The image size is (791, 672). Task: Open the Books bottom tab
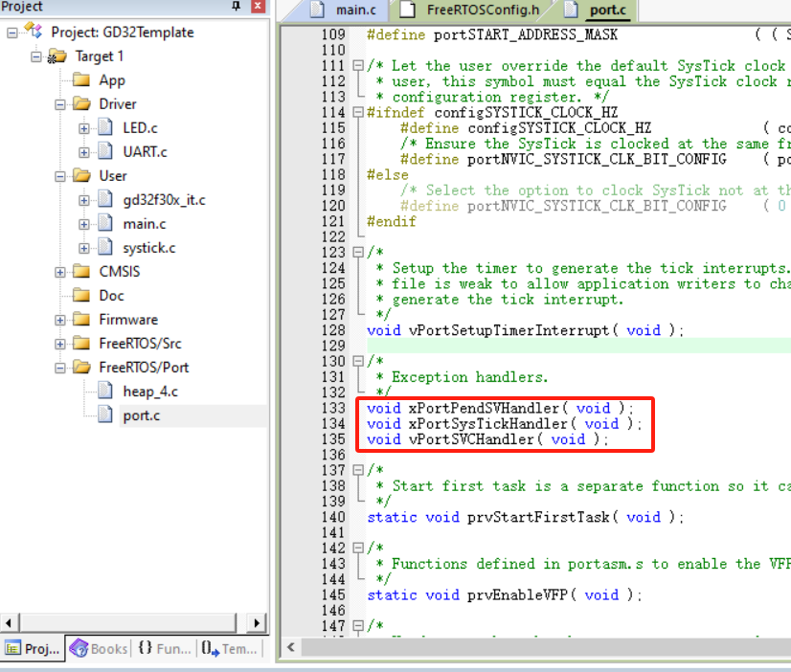point(99,648)
